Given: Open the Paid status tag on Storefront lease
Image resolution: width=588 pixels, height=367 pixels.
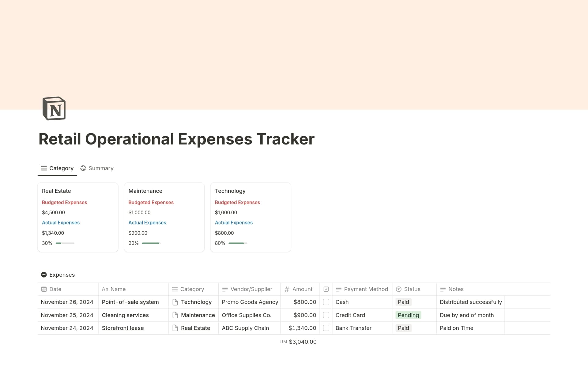Looking at the screenshot, I should point(403,328).
